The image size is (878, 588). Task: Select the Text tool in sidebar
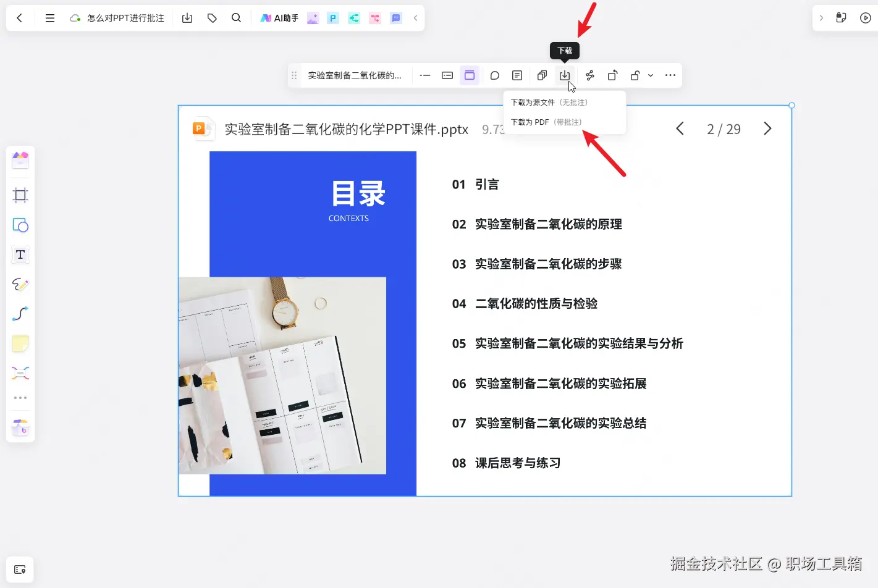20,254
